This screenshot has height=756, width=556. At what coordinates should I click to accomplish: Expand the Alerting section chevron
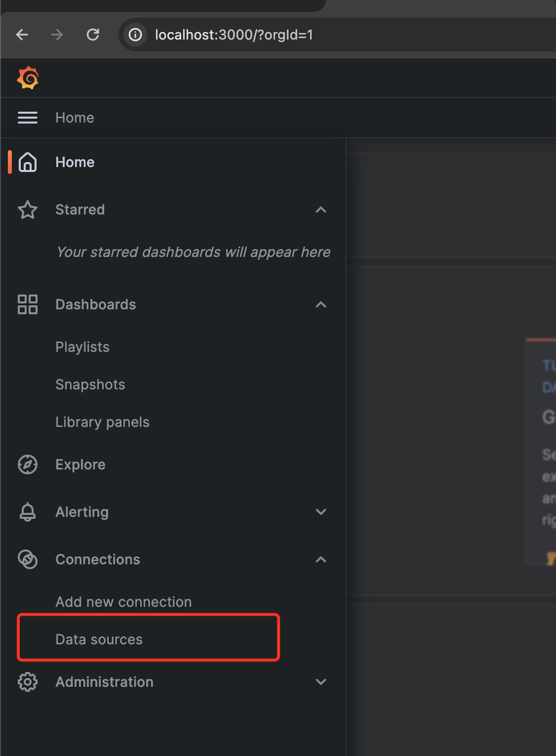321,512
